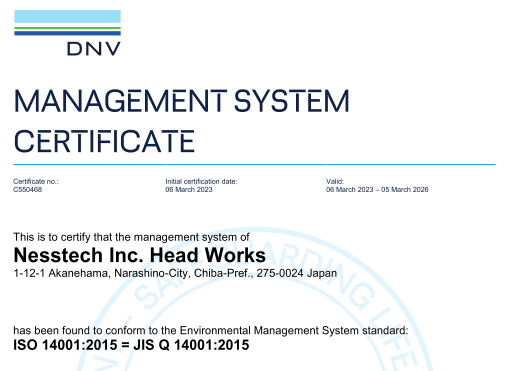Click the Nesstech Inc. Head Works name
This screenshot has width=529, height=371.
pyautogui.click(x=140, y=255)
